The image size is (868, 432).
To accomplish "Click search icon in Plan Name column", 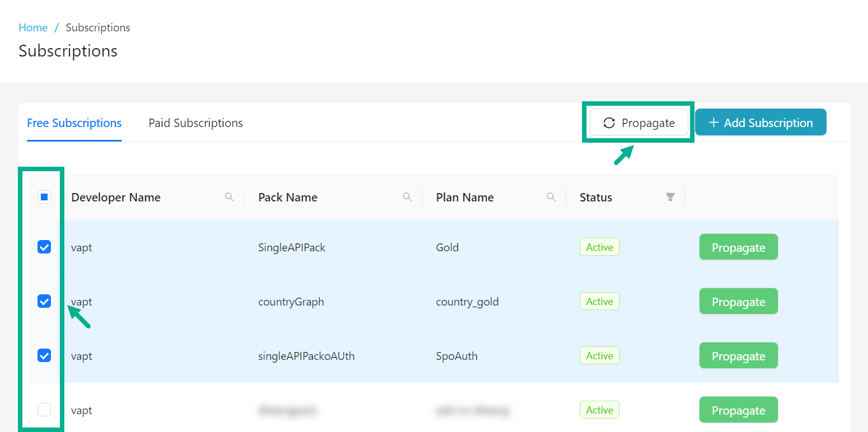I will tap(551, 197).
